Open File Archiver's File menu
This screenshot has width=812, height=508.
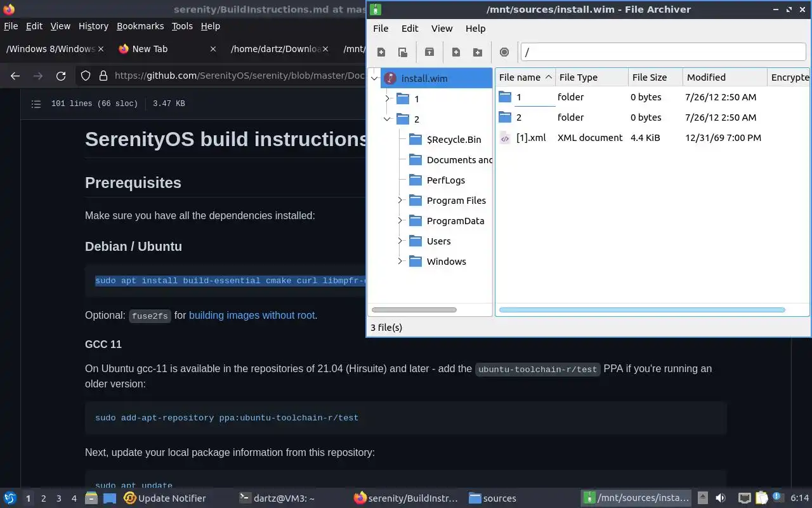pos(381,29)
